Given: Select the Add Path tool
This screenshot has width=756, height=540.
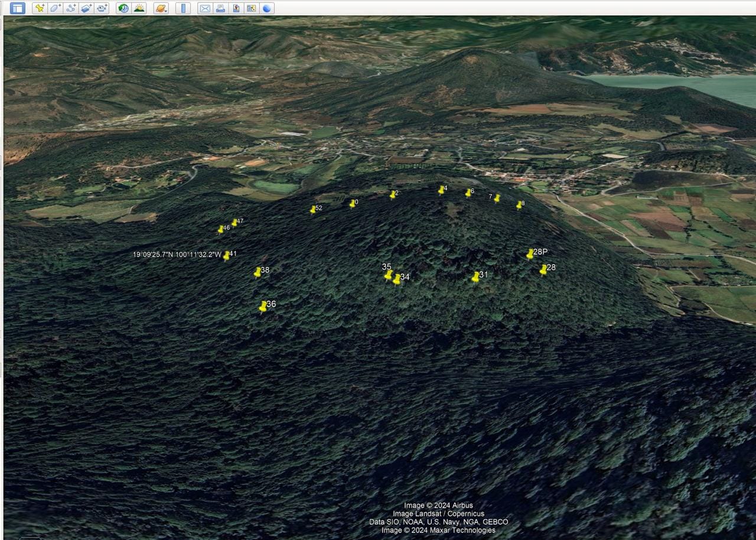Looking at the screenshot, I should click(x=71, y=8).
